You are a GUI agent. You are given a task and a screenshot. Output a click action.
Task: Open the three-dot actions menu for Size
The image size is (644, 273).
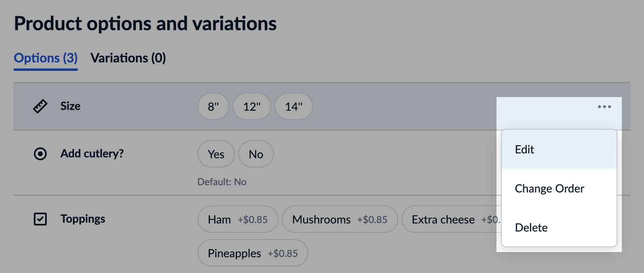pos(604,107)
